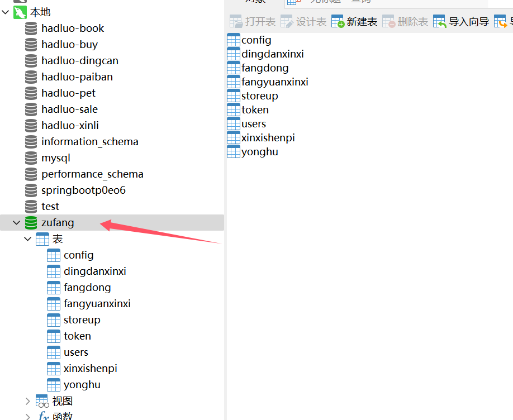Select the config table icon in object list

point(233,40)
